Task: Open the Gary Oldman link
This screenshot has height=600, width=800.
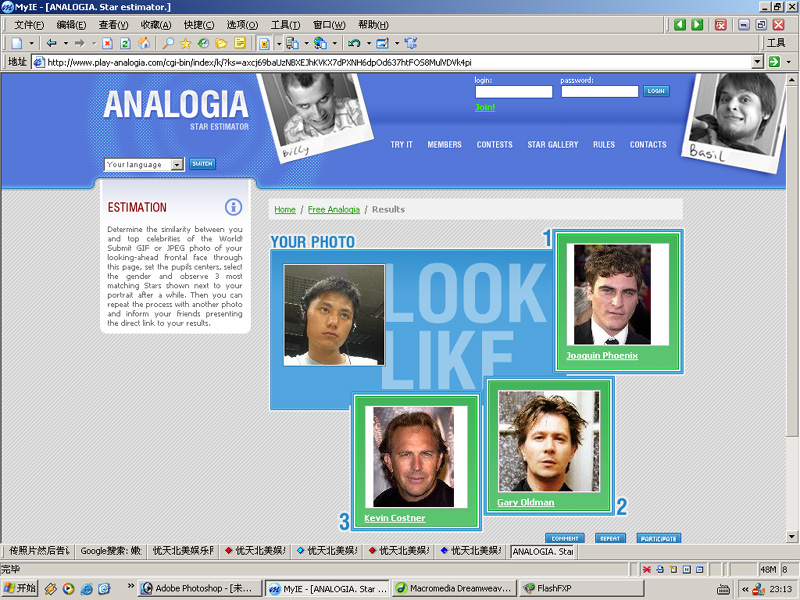Action: pyautogui.click(x=526, y=503)
